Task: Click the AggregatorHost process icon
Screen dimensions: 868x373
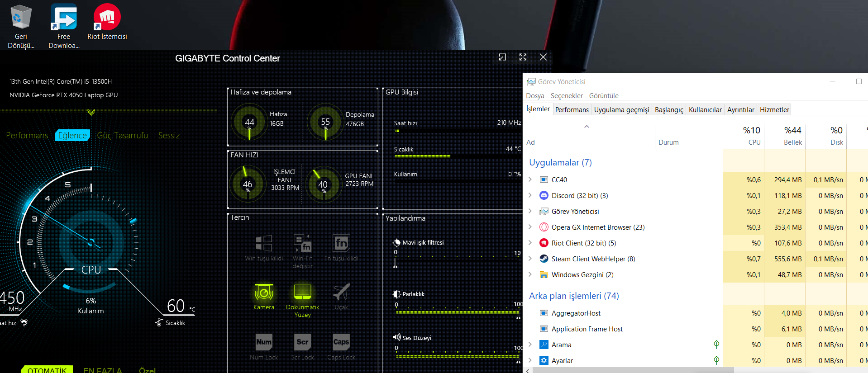Action: pyautogui.click(x=544, y=313)
